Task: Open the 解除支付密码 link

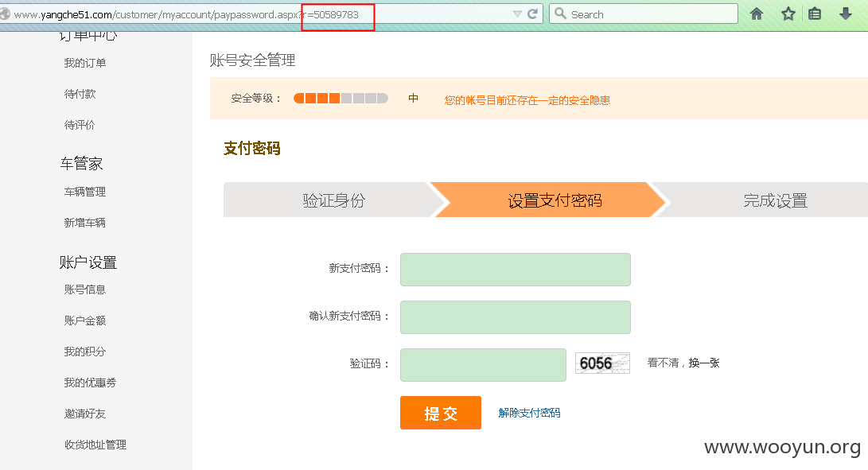Action: pyautogui.click(x=529, y=413)
